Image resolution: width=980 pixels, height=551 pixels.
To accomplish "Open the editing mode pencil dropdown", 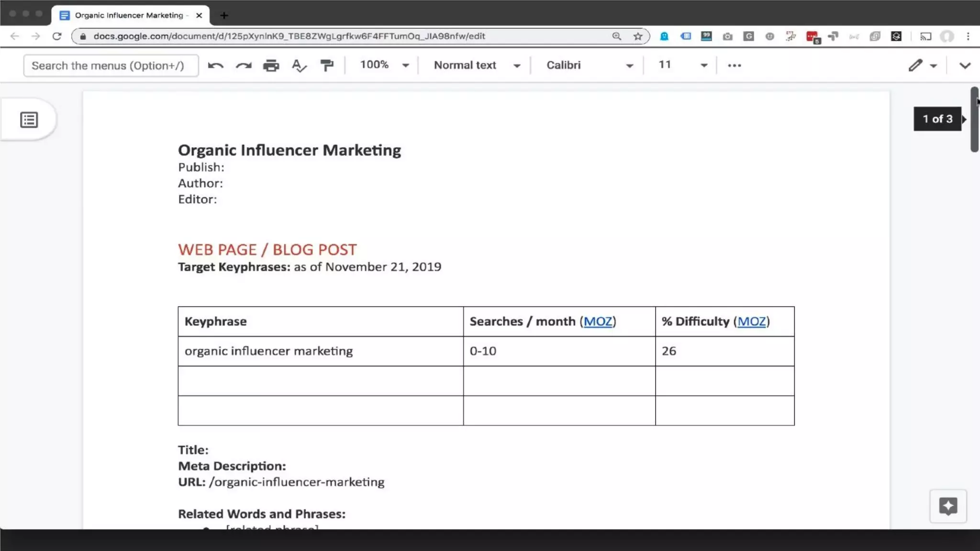I will click(923, 66).
